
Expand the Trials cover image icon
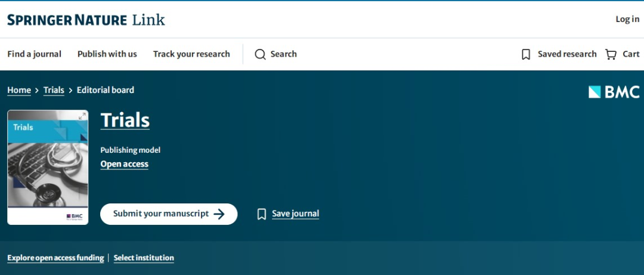coord(82,117)
